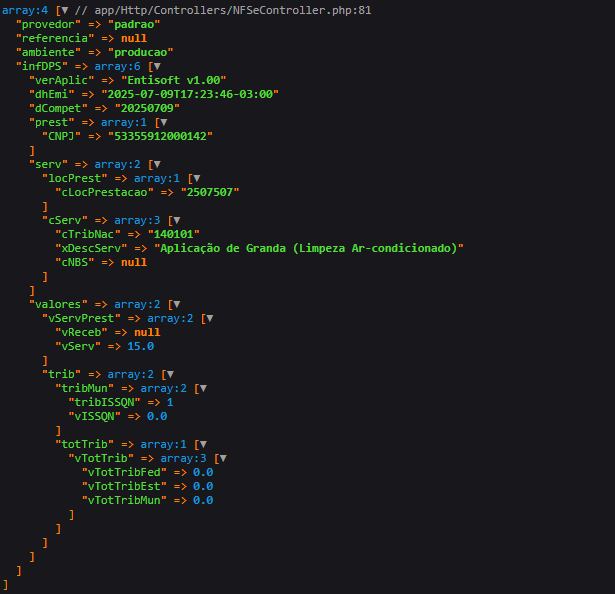This screenshot has height=594, width=615.
Task: Select the "vServPrest" key
Action: 81,319
